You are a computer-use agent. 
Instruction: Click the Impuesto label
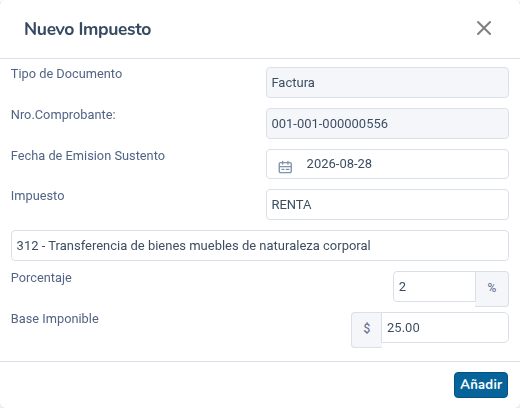click(38, 196)
